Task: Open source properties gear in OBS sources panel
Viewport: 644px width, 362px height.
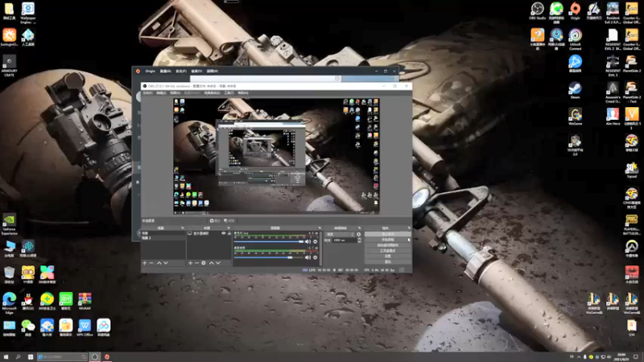Action: 204,263
